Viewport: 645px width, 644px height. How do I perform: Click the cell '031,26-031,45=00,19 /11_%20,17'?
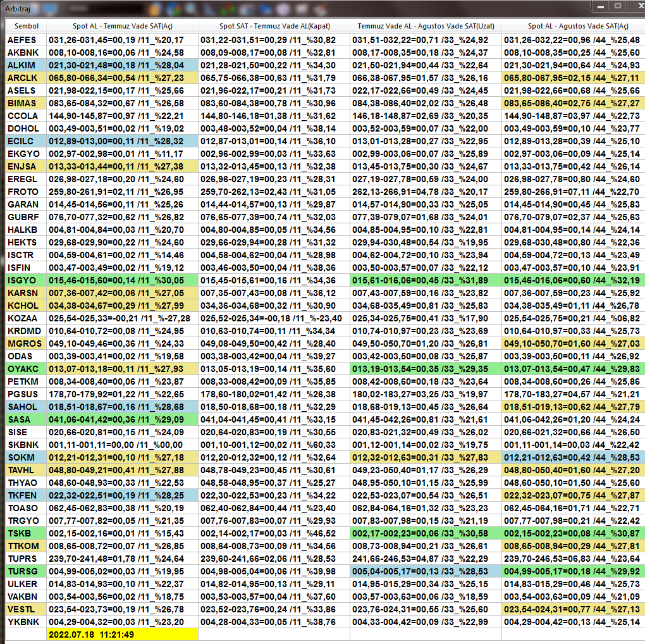122,40
